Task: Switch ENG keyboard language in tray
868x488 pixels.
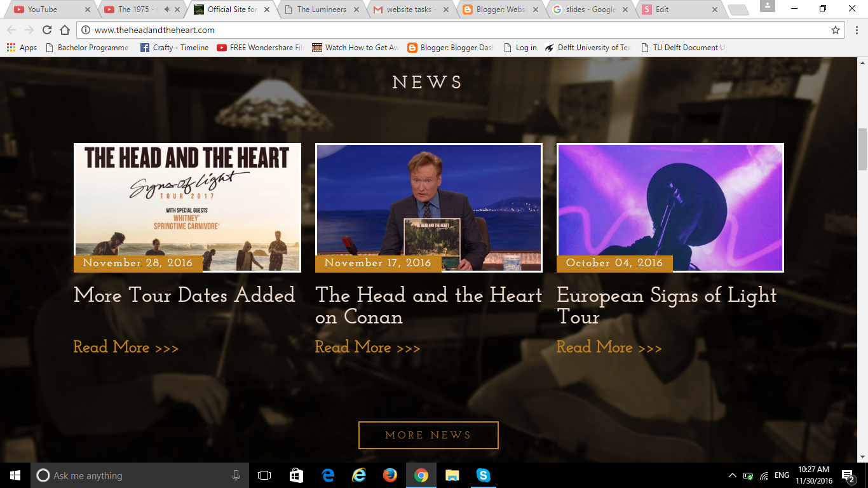Action: click(x=782, y=475)
